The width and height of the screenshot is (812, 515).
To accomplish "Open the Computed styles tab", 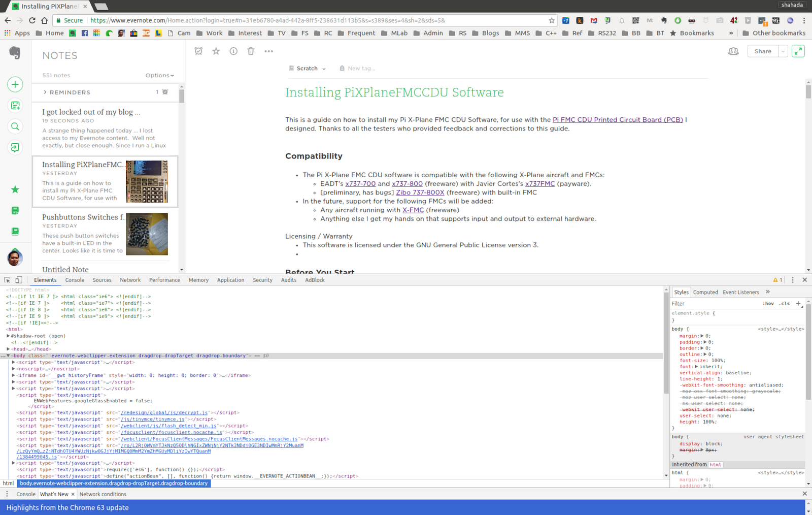I will (x=705, y=292).
